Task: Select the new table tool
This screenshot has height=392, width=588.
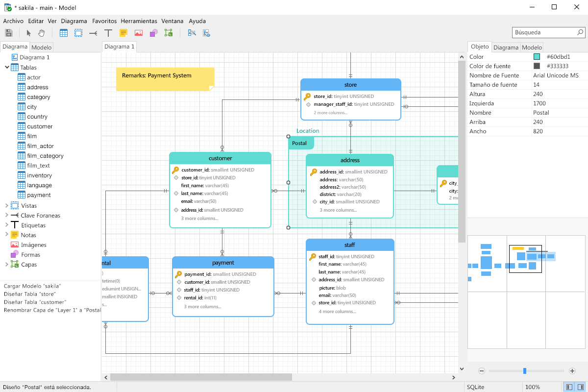Action: click(x=64, y=33)
